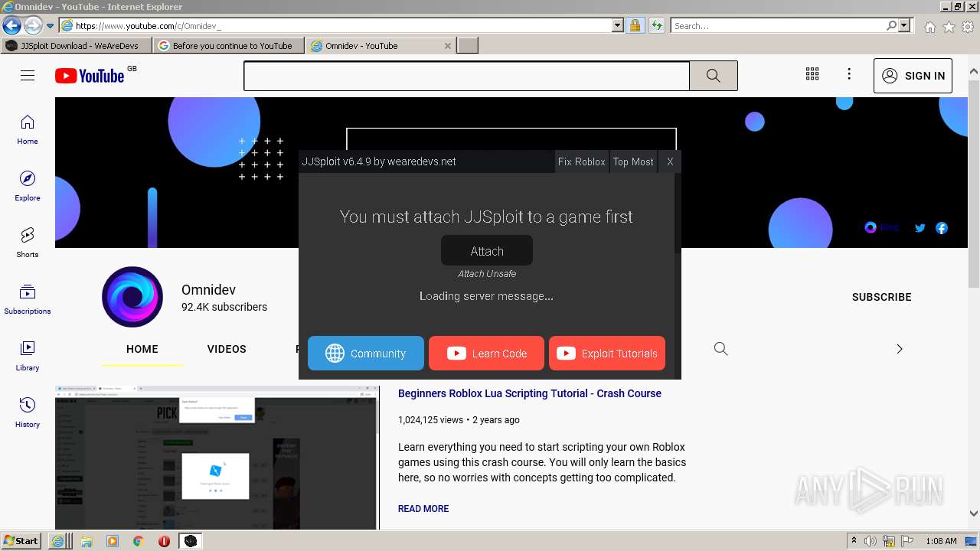Screen dimensions: 980x551
Task: Expand the address bar autocomplete dropdown
Action: [618, 25]
